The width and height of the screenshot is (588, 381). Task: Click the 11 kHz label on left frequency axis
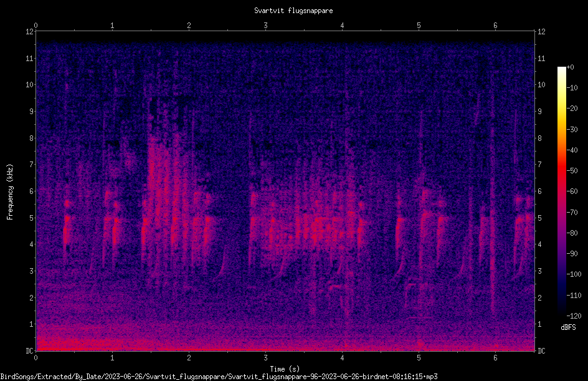click(29, 58)
